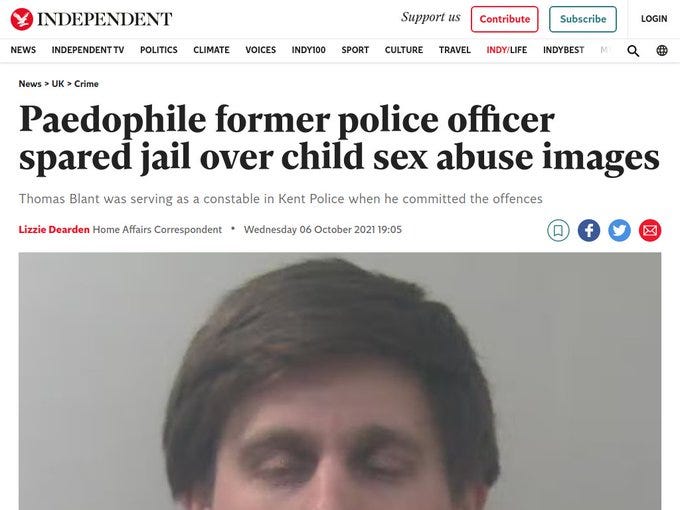Screen dimensions: 680x510
Task: Open the INDY/LIFE section
Action: (x=507, y=50)
